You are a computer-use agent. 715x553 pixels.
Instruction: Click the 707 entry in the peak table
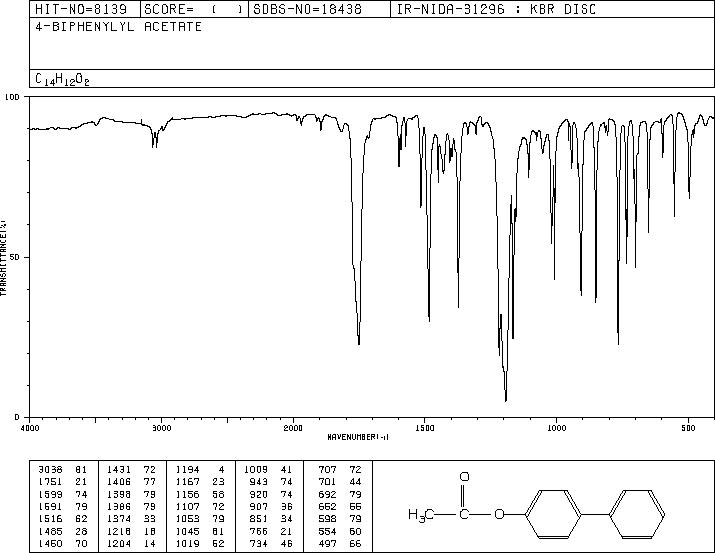[x=340, y=470]
